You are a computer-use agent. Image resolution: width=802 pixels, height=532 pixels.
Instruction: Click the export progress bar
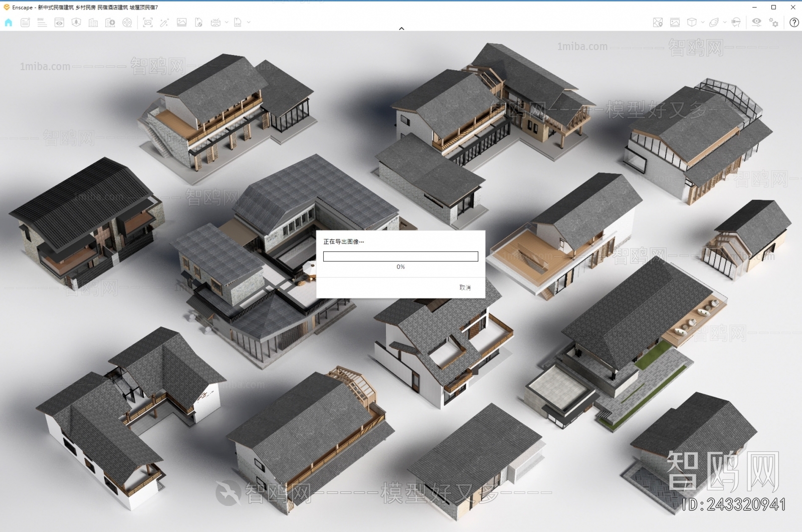pos(401,256)
